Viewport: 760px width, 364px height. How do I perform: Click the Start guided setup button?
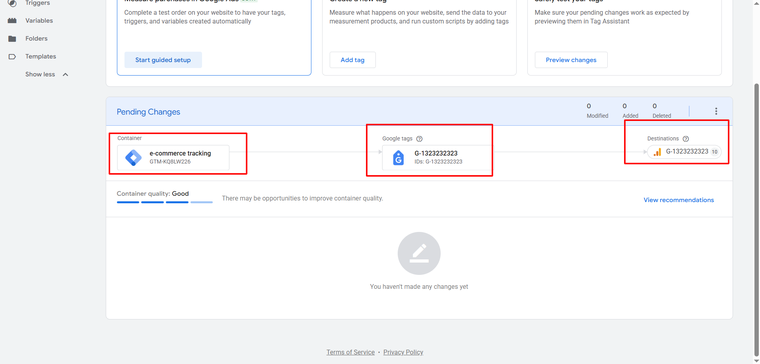coord(163,60)
